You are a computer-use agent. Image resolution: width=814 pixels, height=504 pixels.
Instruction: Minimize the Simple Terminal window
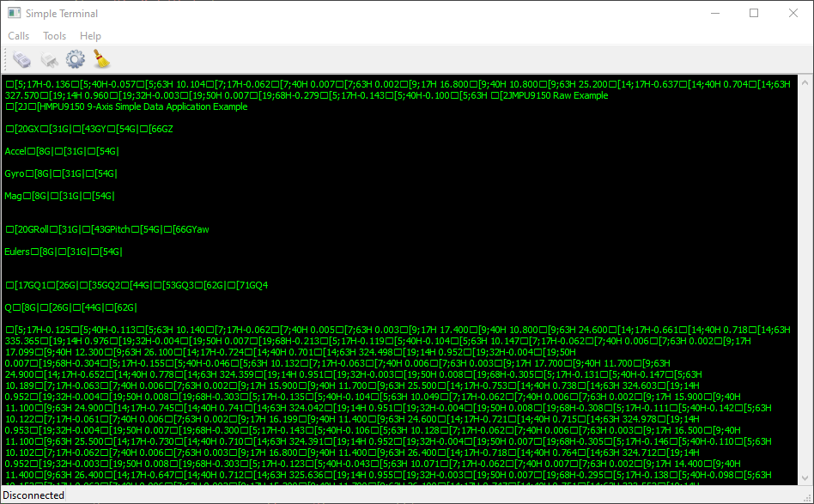(713, 14)
